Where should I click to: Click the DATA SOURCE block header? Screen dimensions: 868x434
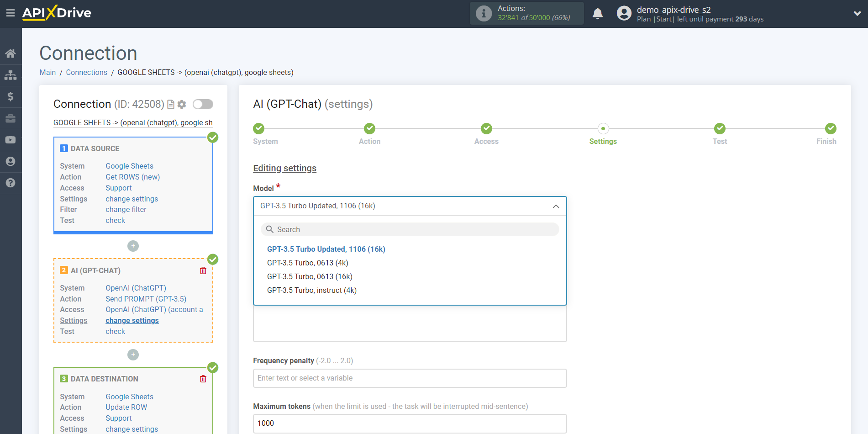(95, 149)
